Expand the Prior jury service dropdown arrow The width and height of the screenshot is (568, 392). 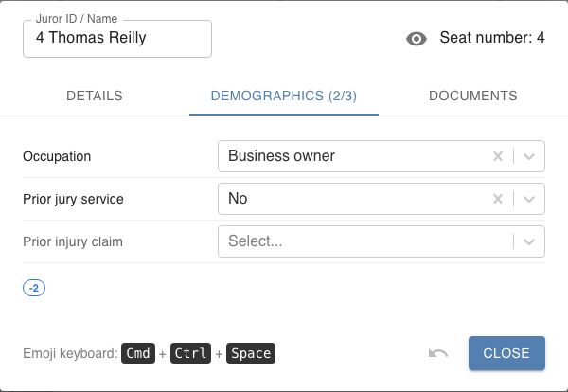tap(529, 199)
